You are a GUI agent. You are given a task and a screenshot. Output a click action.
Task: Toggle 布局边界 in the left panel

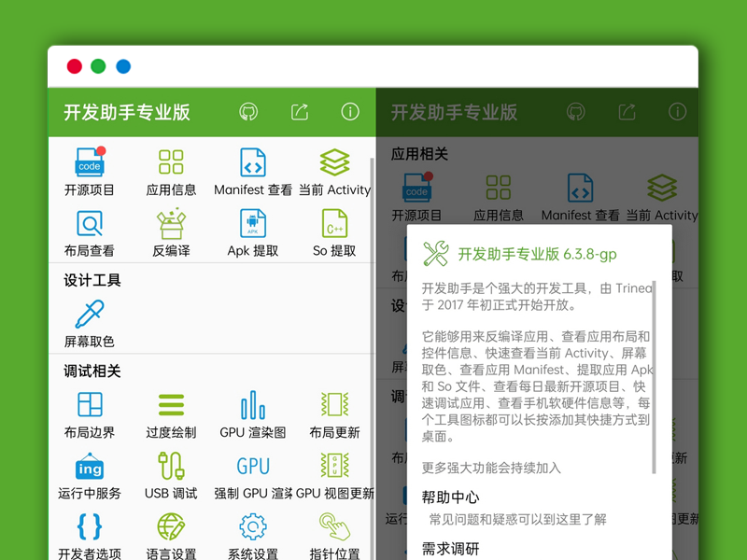(90, 414)
